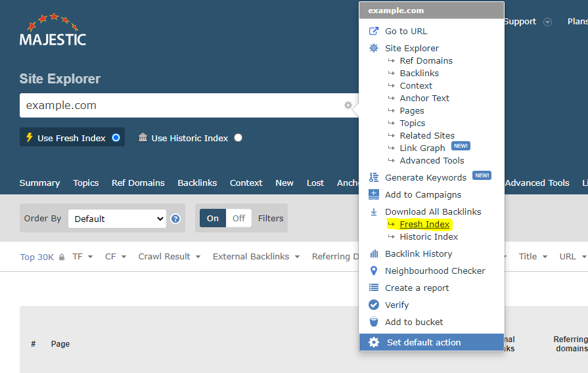The height and width of the screenshot is (373, 588).
Task: Choose Backlink History menu item
Action: [418, 253]
